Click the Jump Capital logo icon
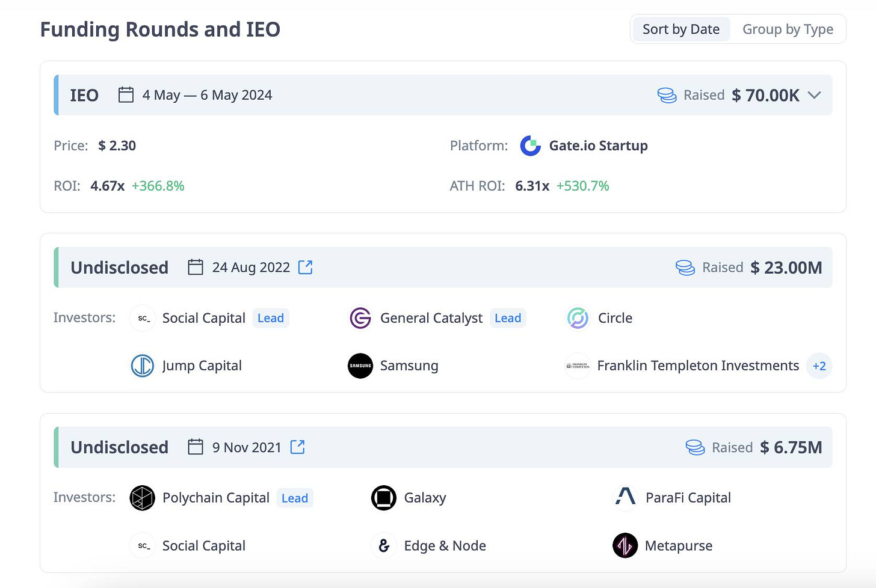The height and width of the screenshot is (588, 876). (143, 366)
